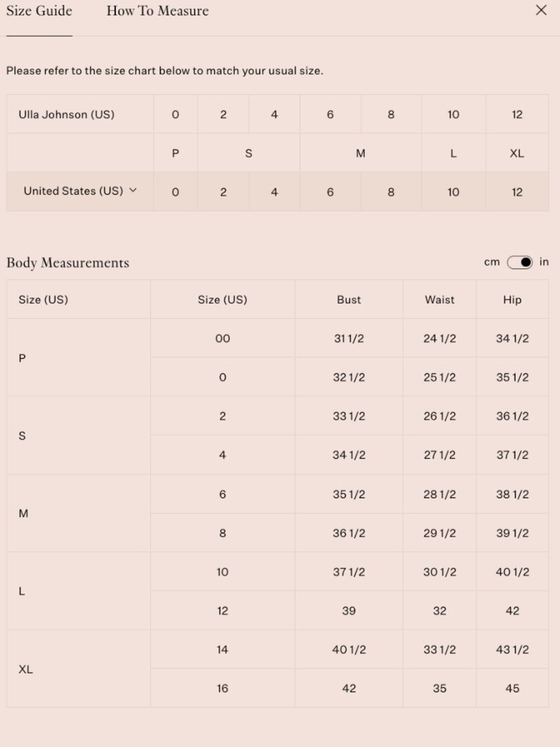Screen dimensions: 560x747
Task: Select the P letter size cell in the top table
Action: click(x=175, y=153)
